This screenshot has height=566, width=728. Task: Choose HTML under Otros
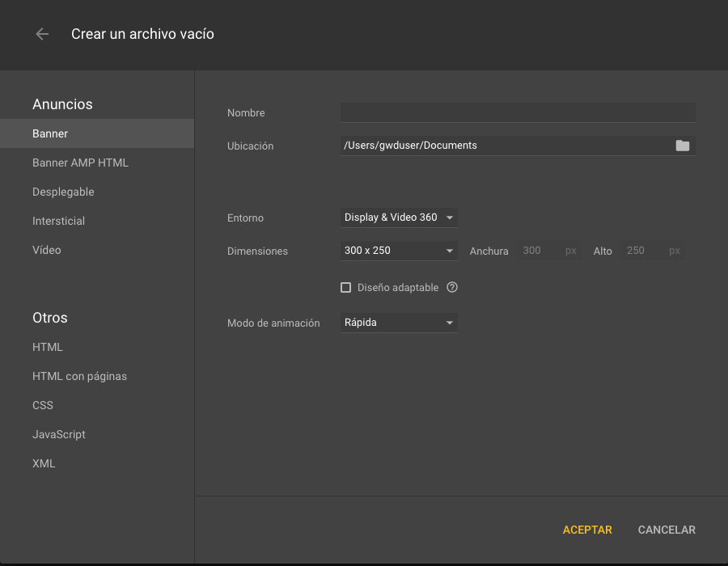point(48,347)
